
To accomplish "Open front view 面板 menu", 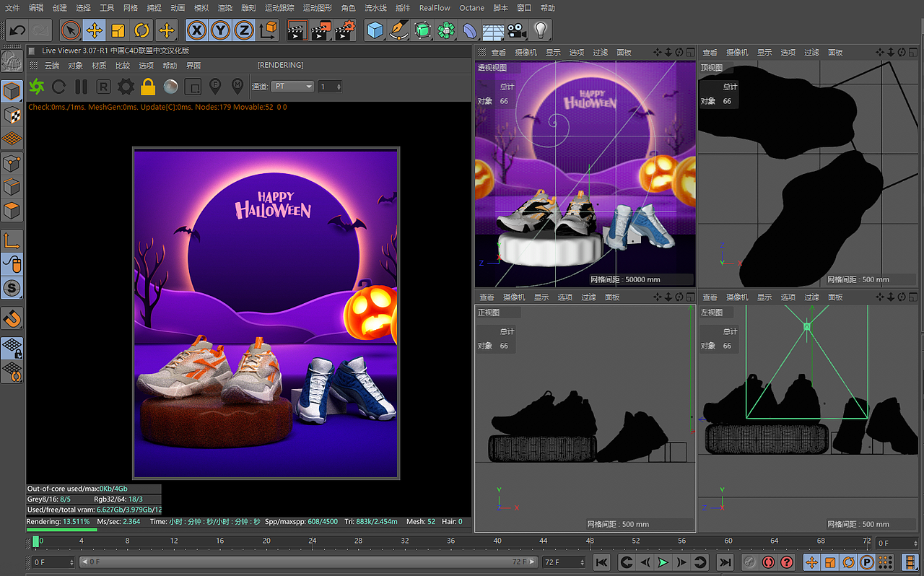I will pyautogui.click(x=612, y=297).
